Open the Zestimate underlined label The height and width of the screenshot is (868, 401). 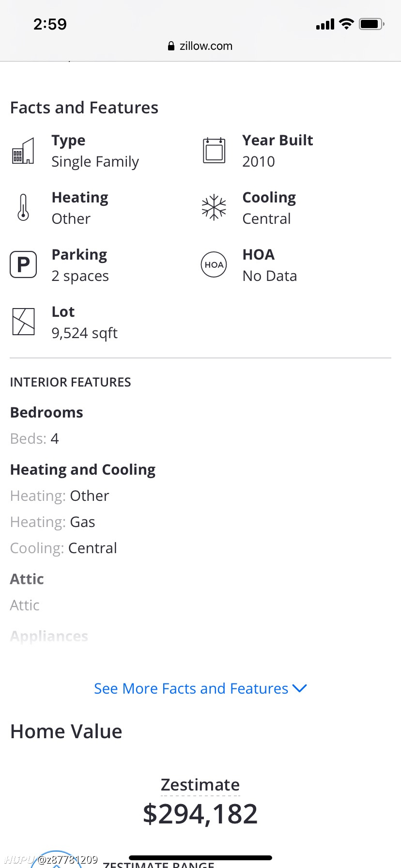click(200, 785)
